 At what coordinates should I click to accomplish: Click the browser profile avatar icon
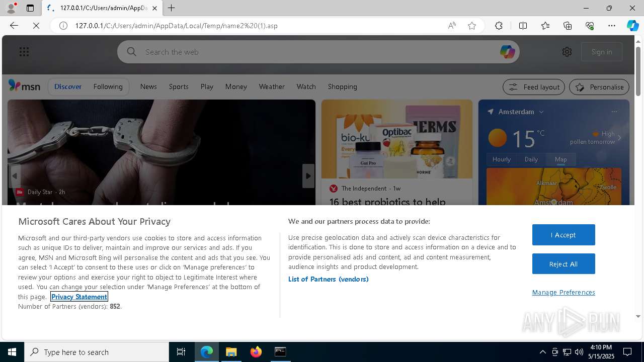pyautogui.click(x=11, y=8)
